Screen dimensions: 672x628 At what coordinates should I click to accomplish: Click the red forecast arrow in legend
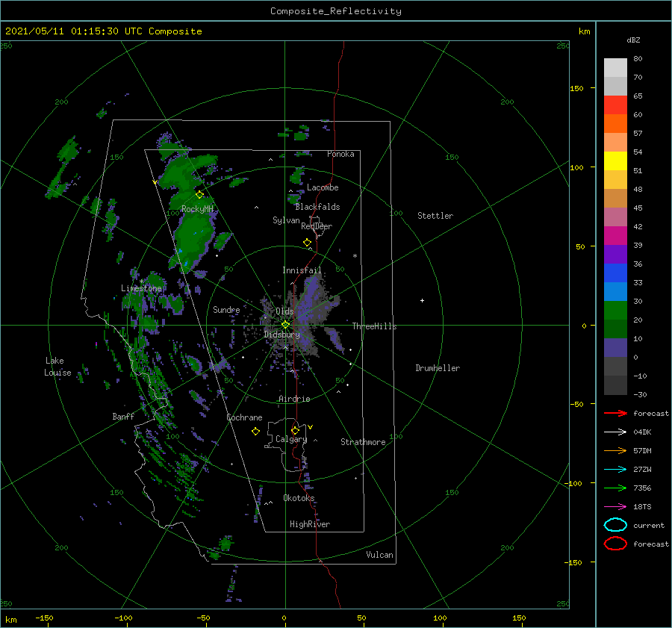pos(615,413)
